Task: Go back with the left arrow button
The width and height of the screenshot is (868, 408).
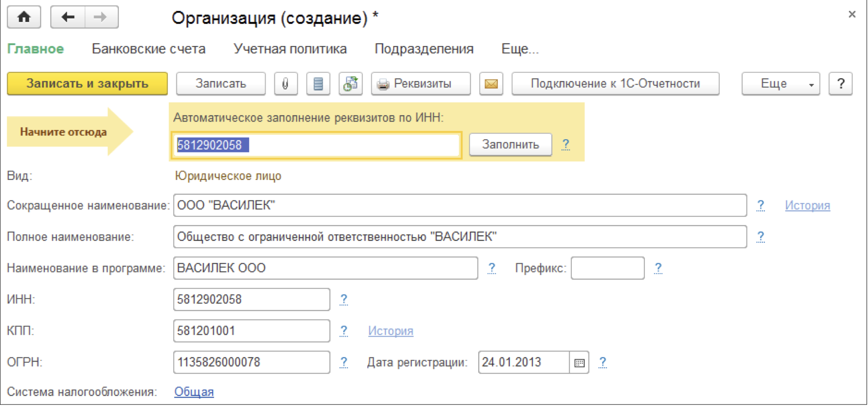Action: click(x=68, y=18)
